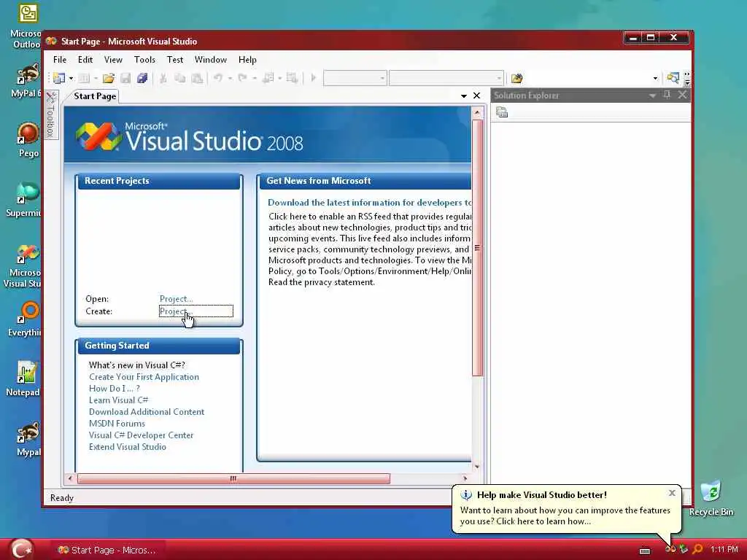The image size is (747, 560).
Task: Click the Add New Item toolbar icon
Action: pyautogui.click(x=84, y=78)
